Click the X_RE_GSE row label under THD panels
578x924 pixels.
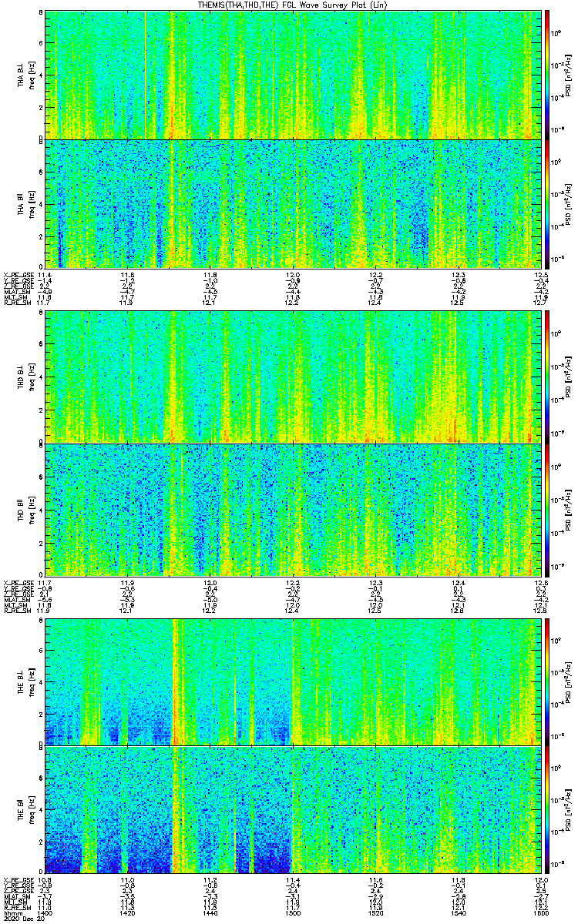[x=18, y=582]
